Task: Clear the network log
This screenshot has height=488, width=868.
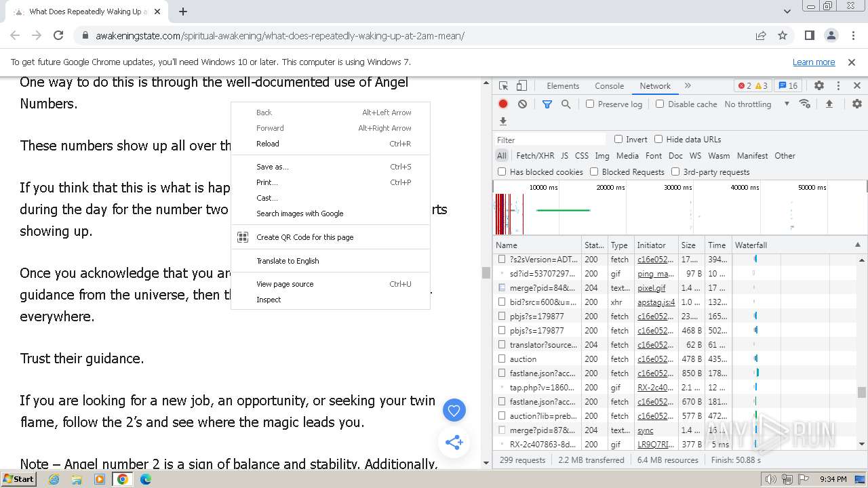Action: point(522,104)
